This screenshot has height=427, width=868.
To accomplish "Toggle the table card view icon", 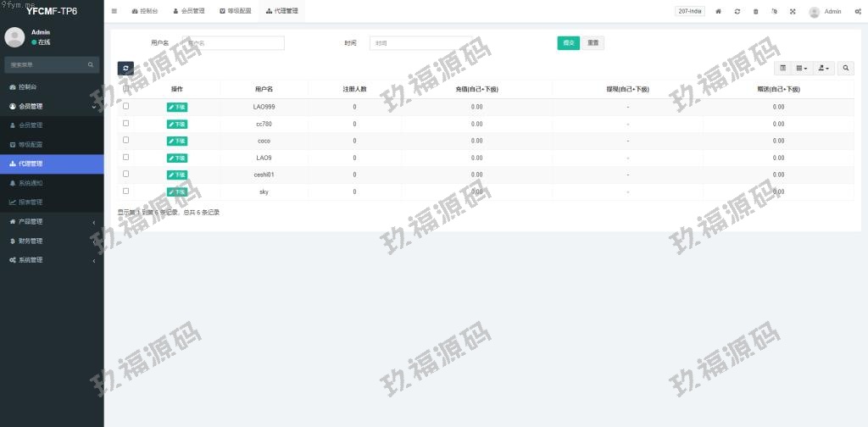I will (782, 68).
